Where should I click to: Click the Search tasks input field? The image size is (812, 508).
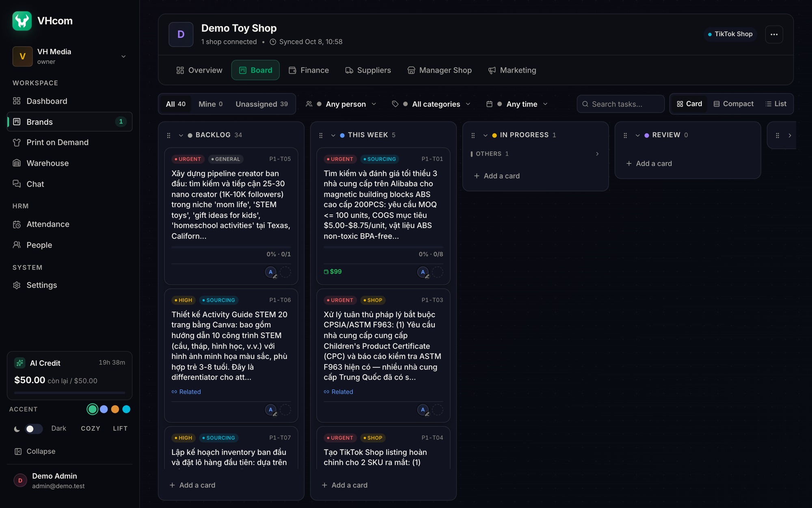[620, 104]
